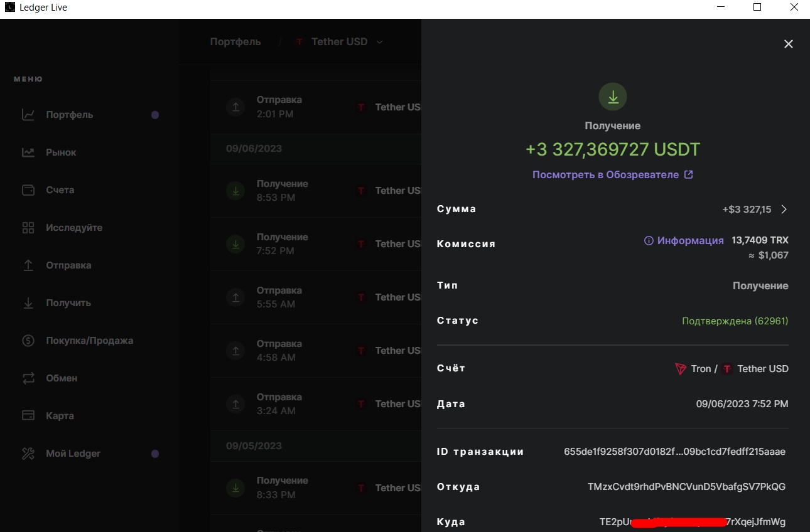
Task: Click the fee value 13,7409 TRX
Action: click(x=760, y=240)
